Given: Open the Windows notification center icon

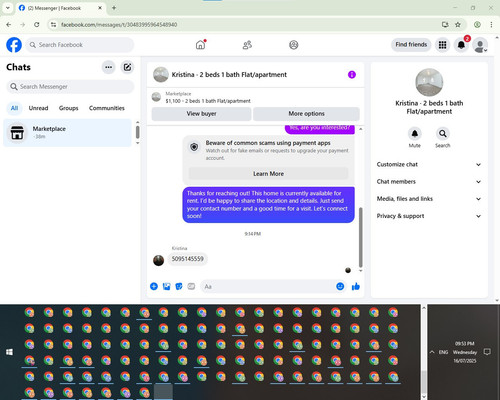Looking at the screenshot, I should pyautogui.click(x=487, y=352).
